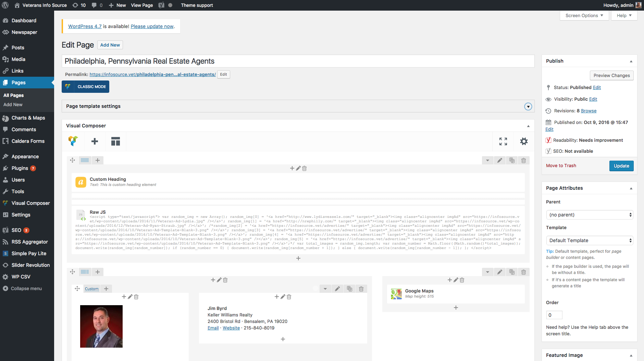The image size is (644, 361).
Task: Open the Visual Composer logo button
Action: 73,141
